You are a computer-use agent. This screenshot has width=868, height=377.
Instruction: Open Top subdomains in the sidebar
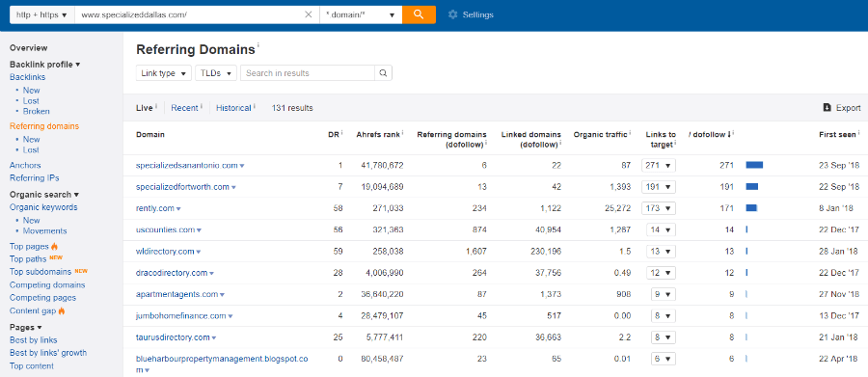tap(41, 272)
